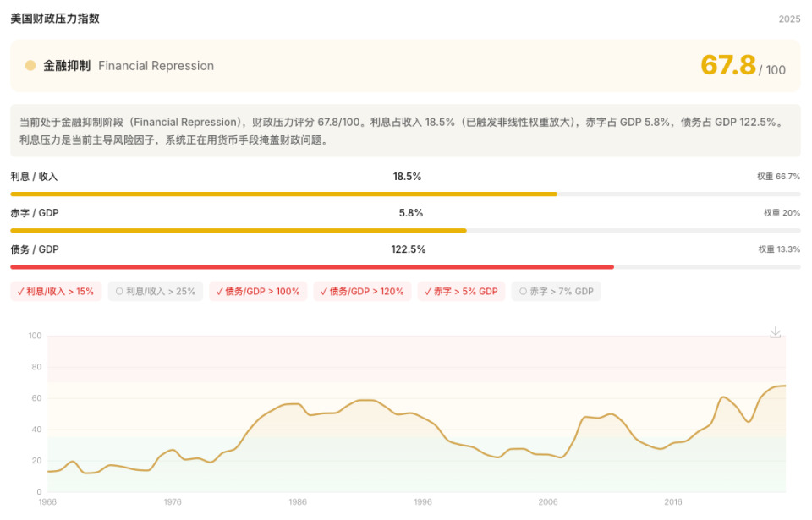The image size is (812, 520).
Task: Click the 67.8 score value
Action: (728, 65)
